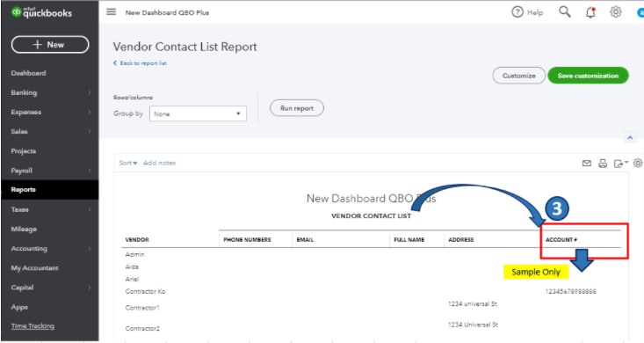The width and height of the screenshot is (644, 343).
Task: Go to Dashboard in sidebar
Action: [28, 73]
